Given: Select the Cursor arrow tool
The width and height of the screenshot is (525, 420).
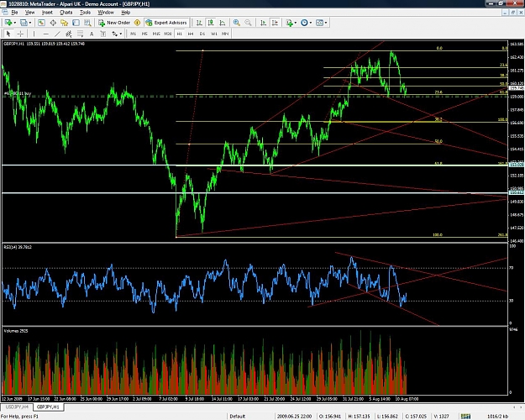Looking at the screenshot, I should pyautogui.click(x=8, y=34).
